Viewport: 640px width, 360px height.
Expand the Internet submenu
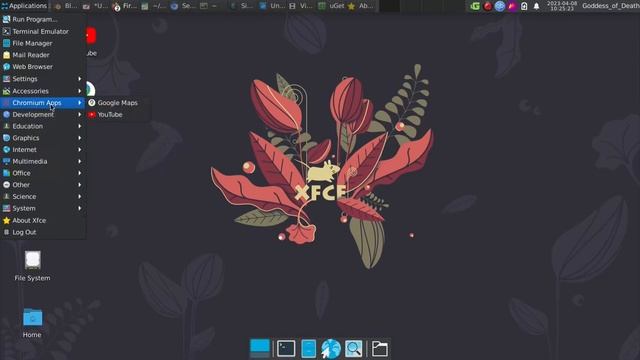pyautogui.click(x=43, y=150)
